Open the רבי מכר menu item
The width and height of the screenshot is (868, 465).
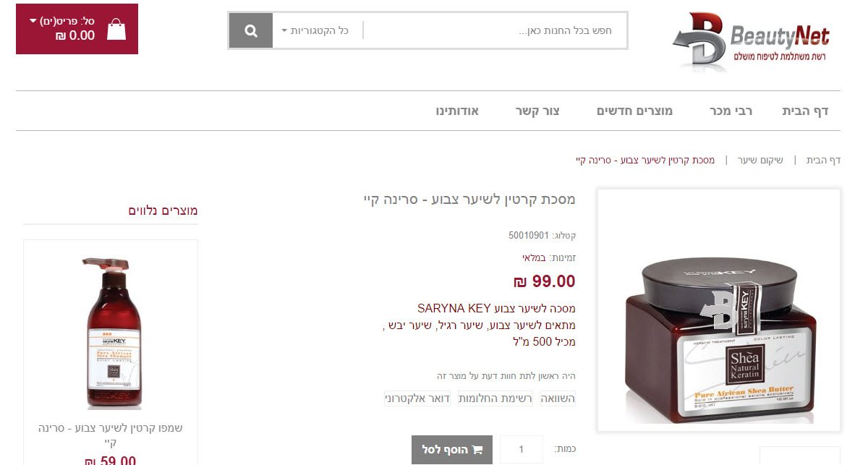point(731,111)
